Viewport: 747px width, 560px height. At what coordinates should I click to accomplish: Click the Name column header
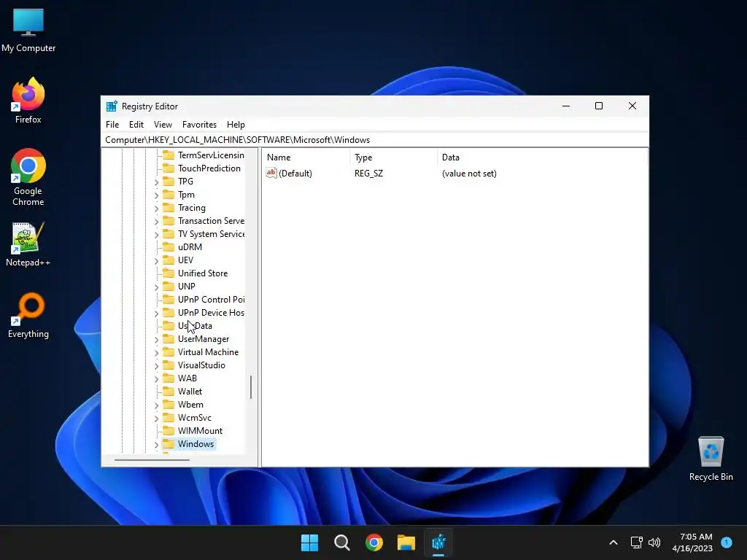tap(307, 157)
